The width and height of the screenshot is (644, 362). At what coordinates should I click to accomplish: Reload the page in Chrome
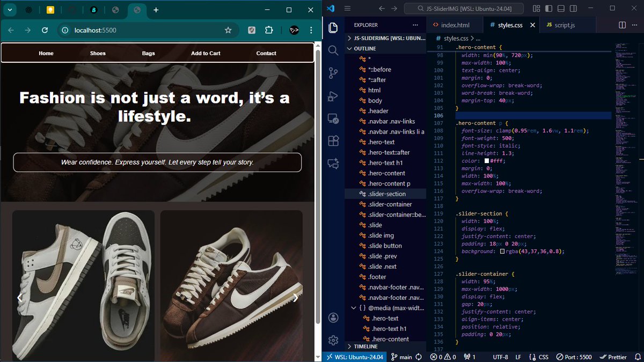(x=45, y=30)
